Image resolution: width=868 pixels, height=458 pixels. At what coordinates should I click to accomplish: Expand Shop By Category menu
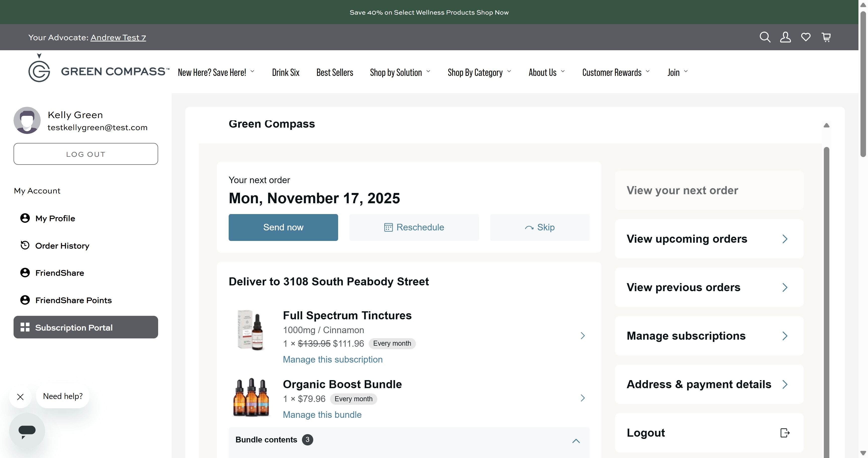pos(479,72)
